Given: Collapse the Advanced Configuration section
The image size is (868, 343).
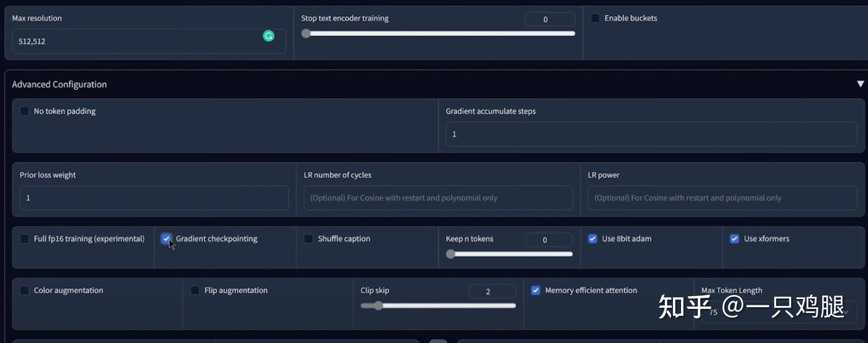Looking at the screenshot, I should 862,83.
